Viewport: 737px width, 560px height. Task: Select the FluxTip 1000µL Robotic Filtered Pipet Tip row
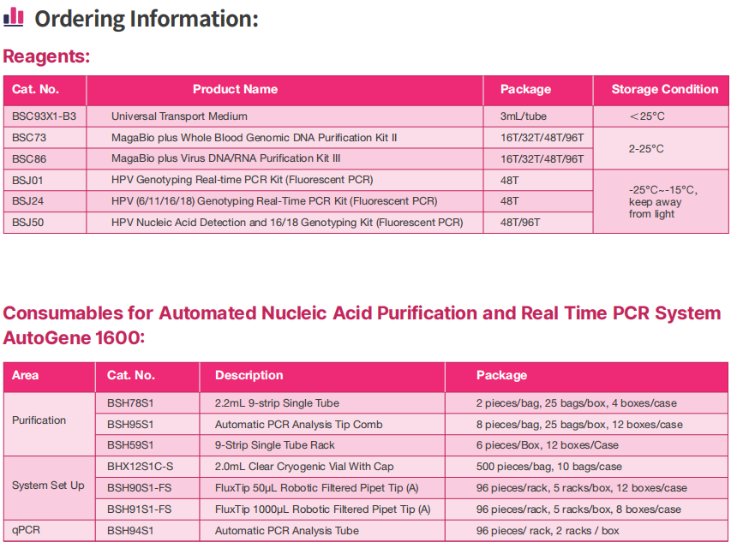322,509
